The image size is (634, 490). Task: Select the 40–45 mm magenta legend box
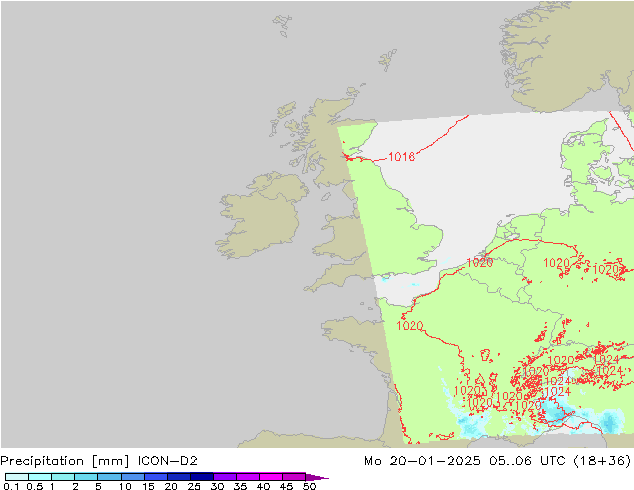(271, 477)
